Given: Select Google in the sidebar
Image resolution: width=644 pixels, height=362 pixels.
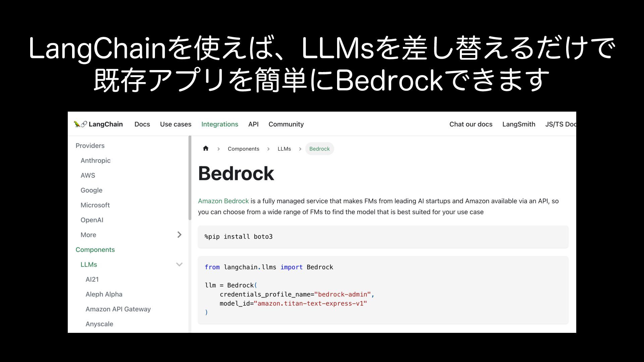Looking at the screenshot, I should point(92,190).
